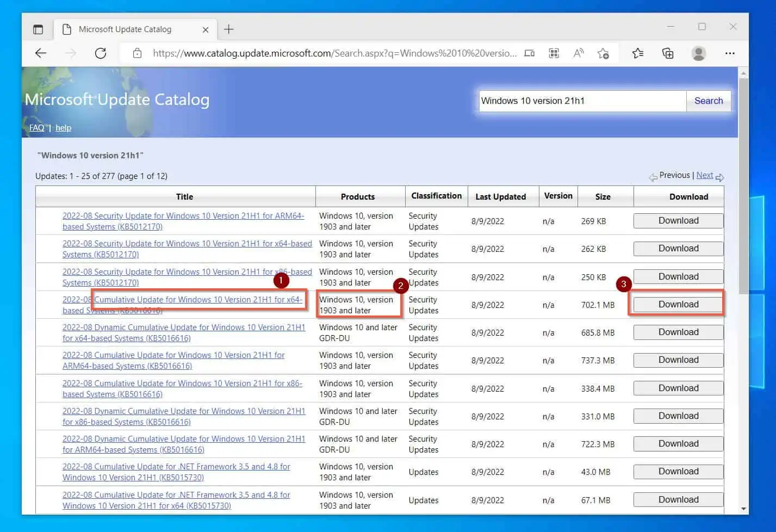Image resolution: width=776 pixels, height=532 pixels.
Task: Open Dynamic Cumulative Update for ARM64-based Systems link
Action: coord(184,444)
